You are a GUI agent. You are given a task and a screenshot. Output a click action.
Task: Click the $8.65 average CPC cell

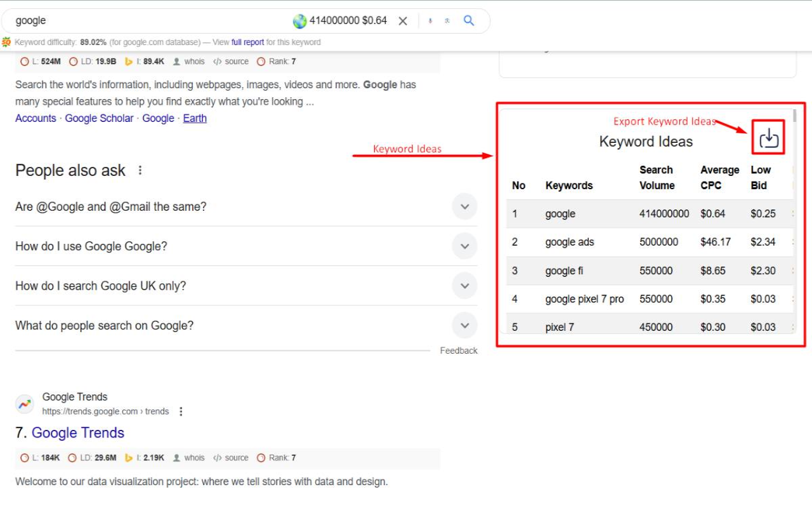coord(713,271)
